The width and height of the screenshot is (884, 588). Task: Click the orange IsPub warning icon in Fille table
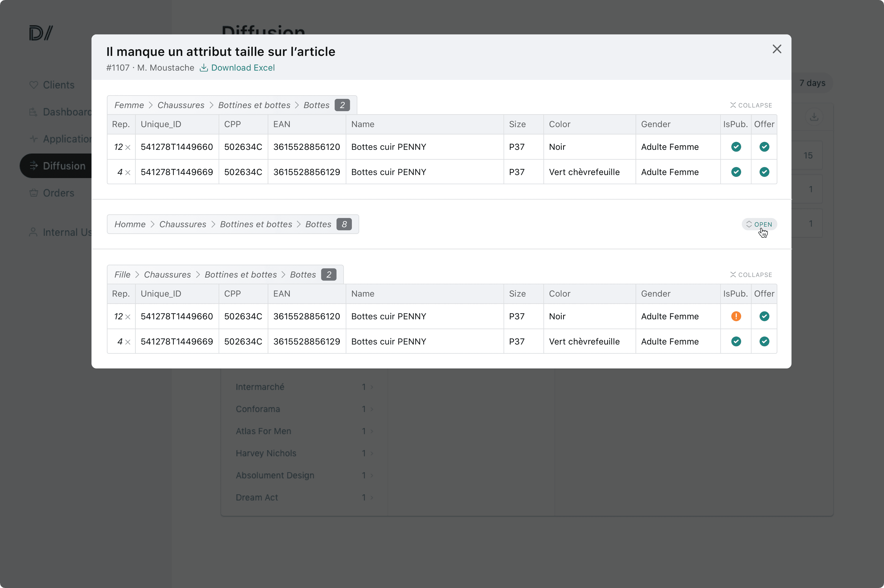(x=736, y=316)
